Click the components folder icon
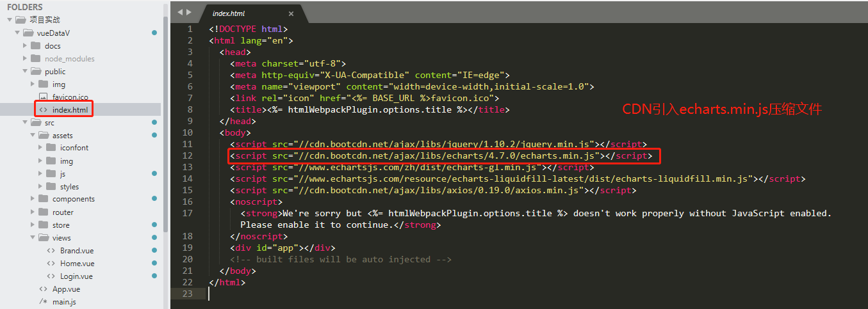 tap(44, 199)
